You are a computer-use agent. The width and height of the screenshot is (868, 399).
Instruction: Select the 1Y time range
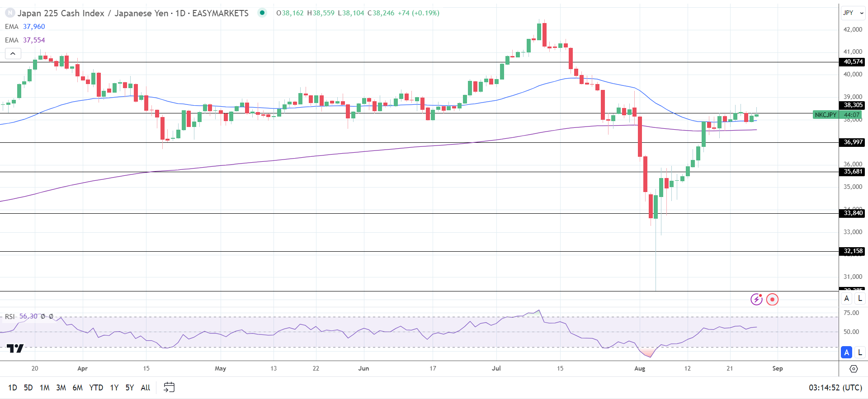tap(114, 388)
